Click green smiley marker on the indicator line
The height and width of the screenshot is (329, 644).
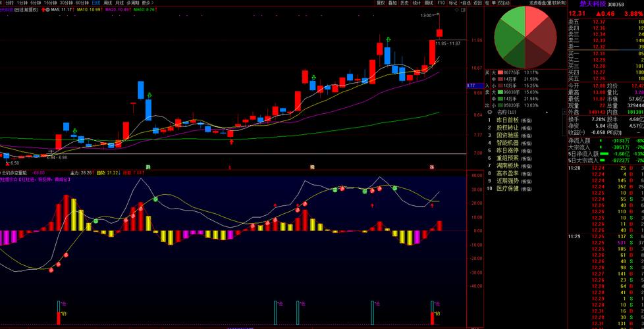pyautogui.click(x=155, y=199)
